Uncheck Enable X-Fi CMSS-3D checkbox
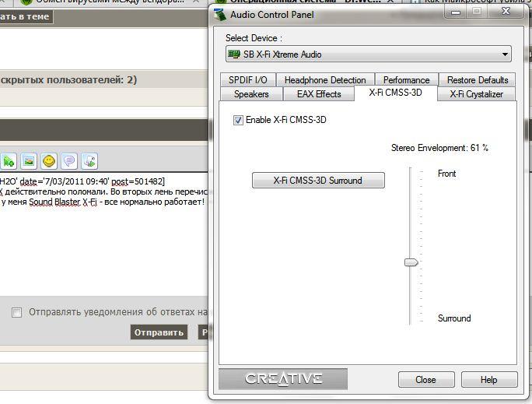The height and width of the screenshot is (404, 532). coord(238,120)
